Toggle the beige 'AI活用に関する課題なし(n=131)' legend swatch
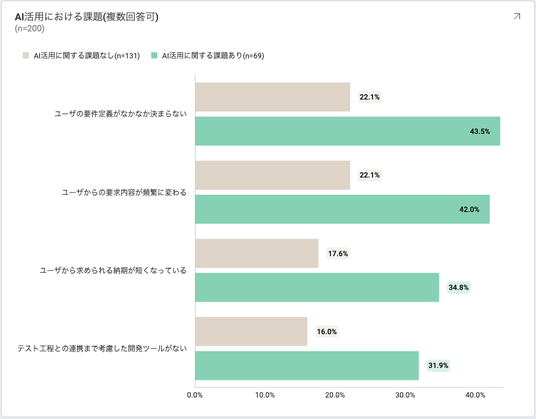536x419 pixels. coord(26,55)
